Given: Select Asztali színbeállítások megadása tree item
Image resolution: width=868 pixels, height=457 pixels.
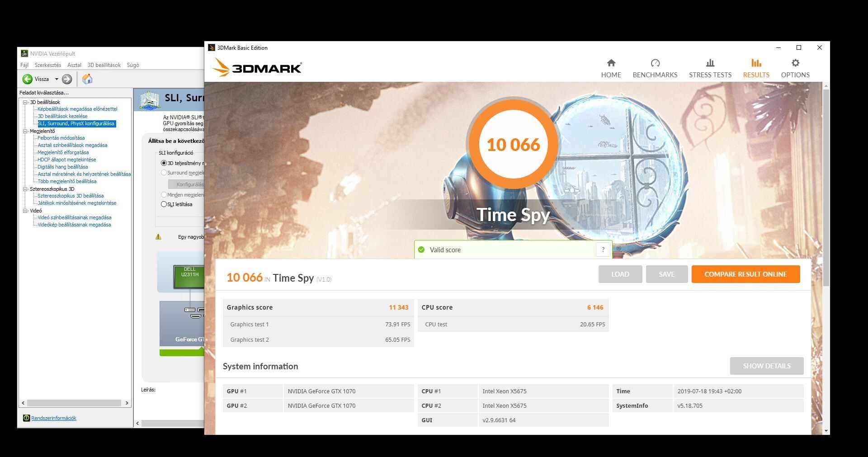Looking at the screenshot, I should pos(72,145).
